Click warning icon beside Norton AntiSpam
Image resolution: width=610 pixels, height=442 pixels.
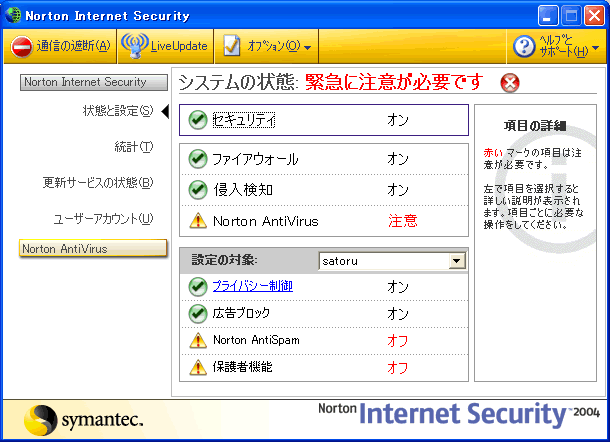(198, 340)
